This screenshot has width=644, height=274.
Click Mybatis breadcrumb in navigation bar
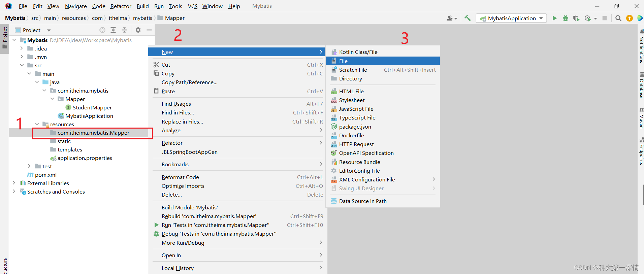click(x=15, y=18)
